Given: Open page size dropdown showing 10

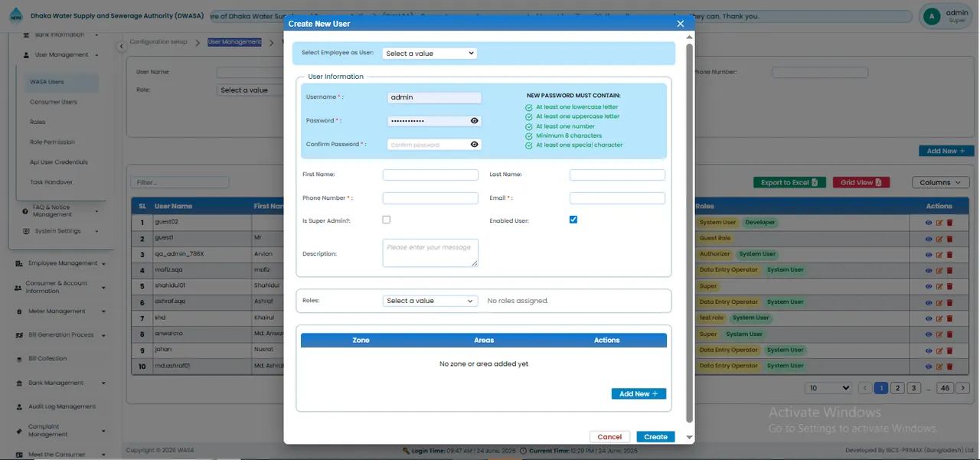Looking at the screenshot, I should click(x=829, y=388).
